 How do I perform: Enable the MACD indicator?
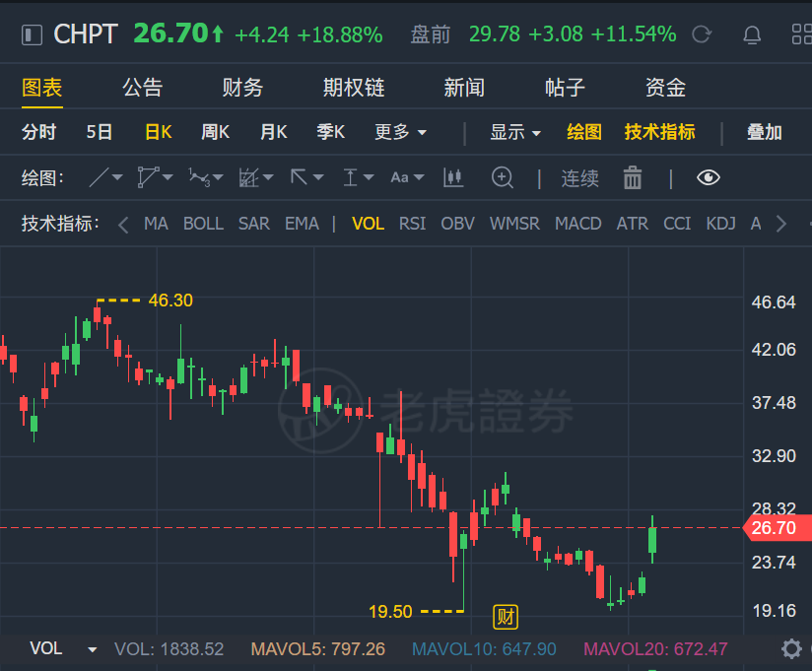click(x=577, y=224)
